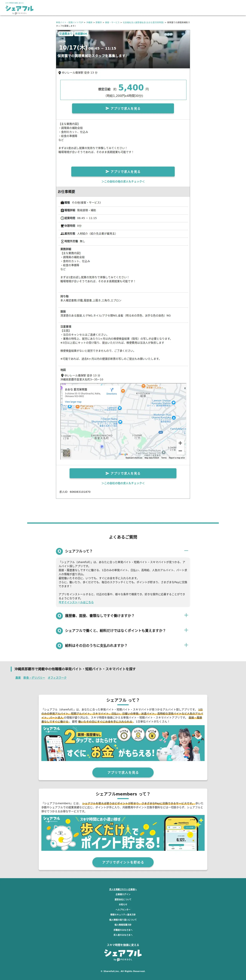Open map Terms link
The image size is (246, 980).
(x=164, y=458)
